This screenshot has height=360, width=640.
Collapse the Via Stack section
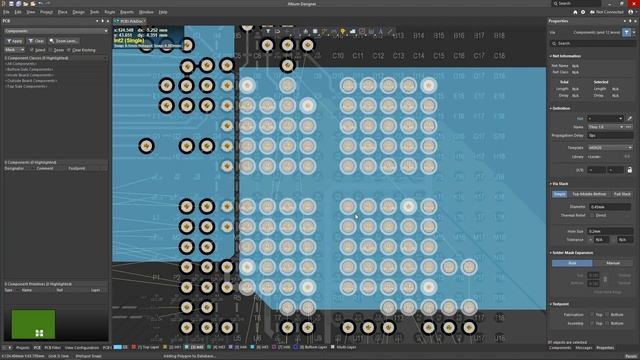point(551,184)
